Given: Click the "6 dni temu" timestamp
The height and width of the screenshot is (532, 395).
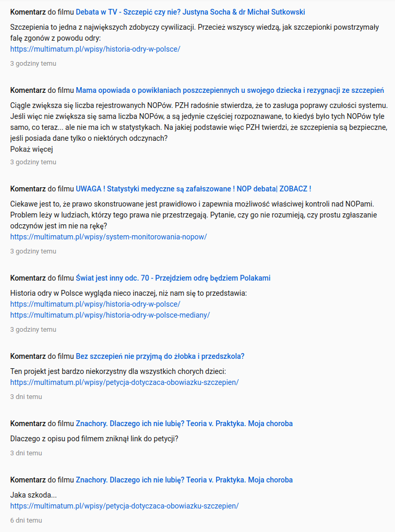Looking at the screenshot, I should (26, 521).
